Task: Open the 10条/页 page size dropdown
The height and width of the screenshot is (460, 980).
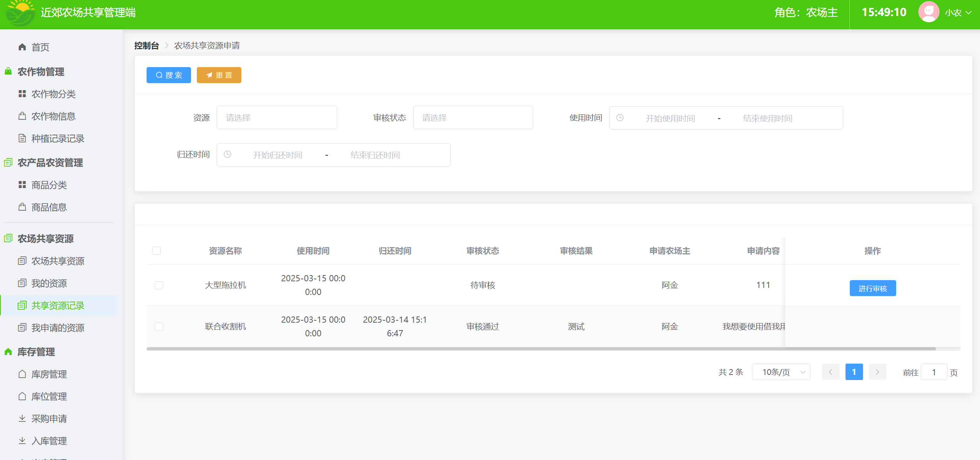Action: [x=781, y=372]
